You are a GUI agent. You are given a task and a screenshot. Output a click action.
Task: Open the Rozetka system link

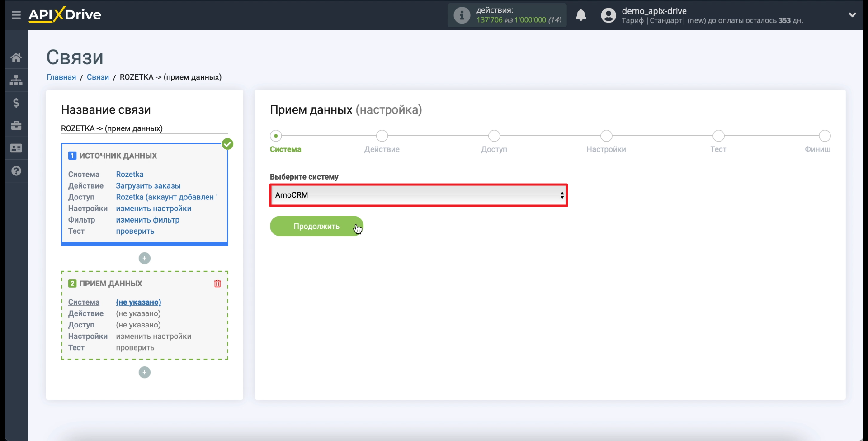(130, 174)
